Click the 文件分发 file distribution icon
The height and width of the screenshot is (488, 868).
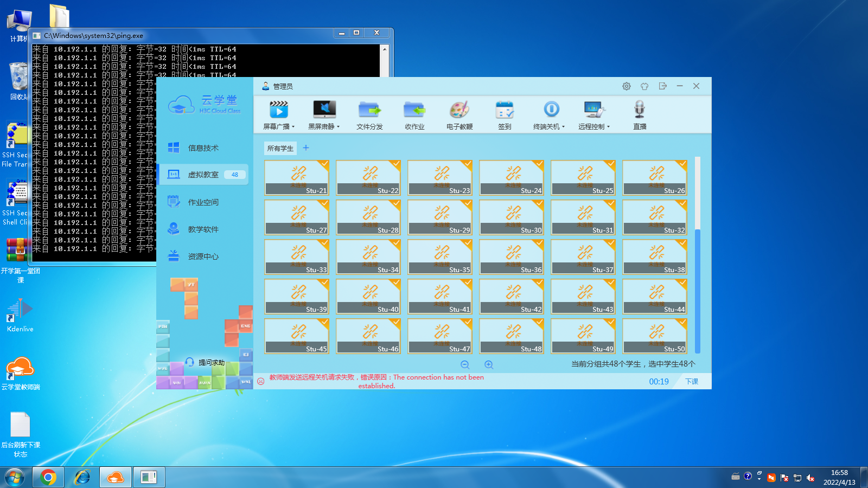coord(369,110)
